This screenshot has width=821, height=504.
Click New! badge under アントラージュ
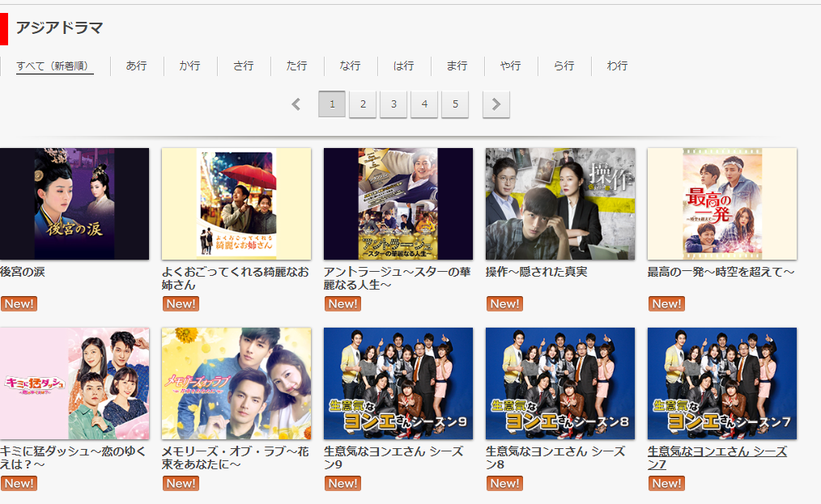pyautogui.click(x=342, y=304)
